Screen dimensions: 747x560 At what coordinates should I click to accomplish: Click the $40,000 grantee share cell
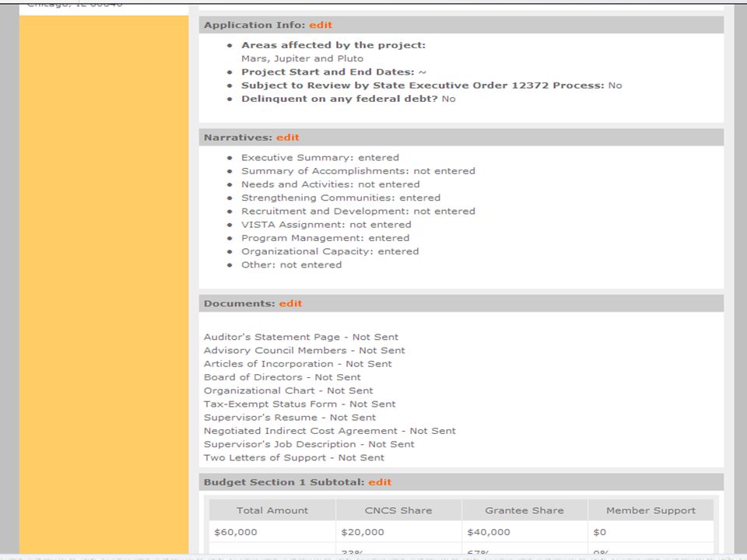524,532
